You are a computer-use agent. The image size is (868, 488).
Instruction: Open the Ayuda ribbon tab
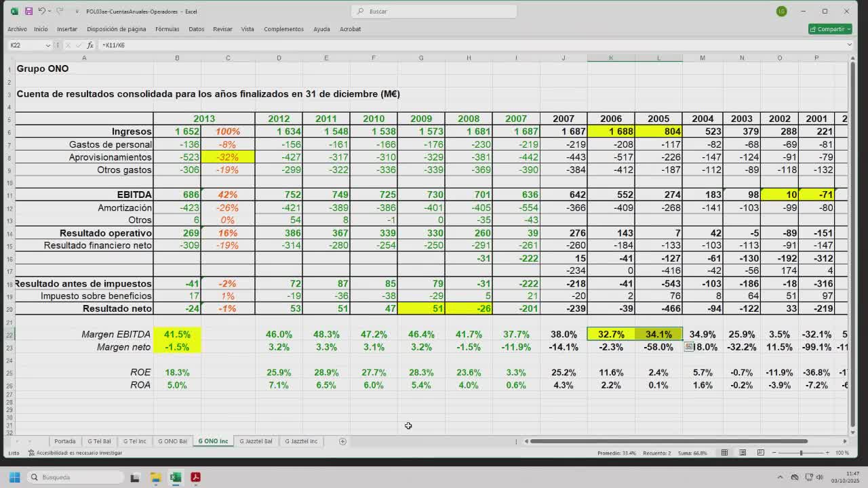321,29
